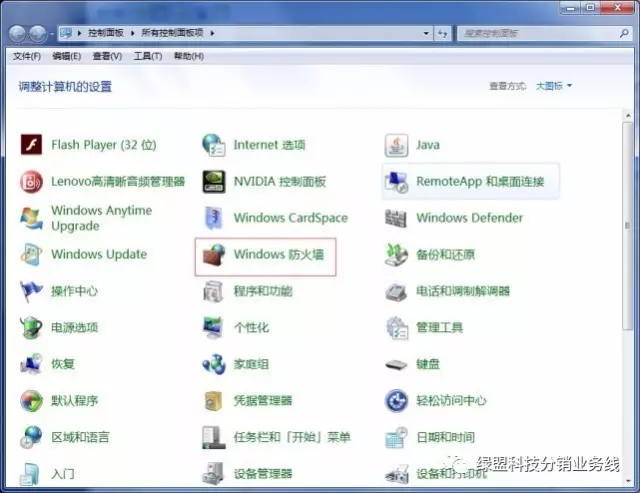Expand the arrow after 控制面板 in breadcrumb

pos(133,33)
